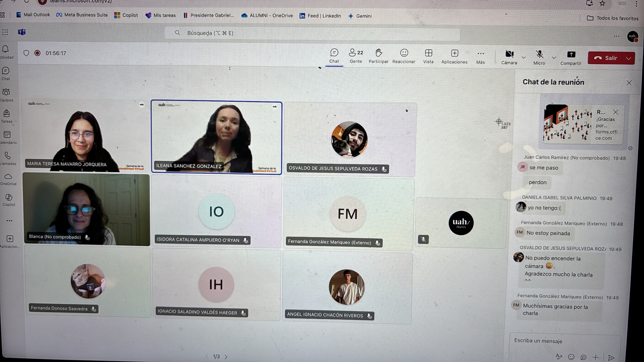Open emoji picker in message box
This screenshot has width=644, height=362.
[571, 357]
